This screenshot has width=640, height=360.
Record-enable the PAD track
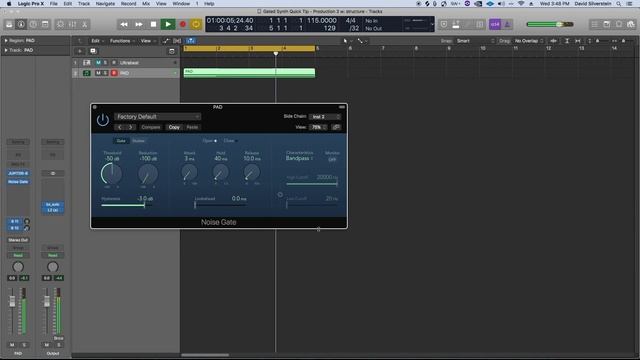114,73
